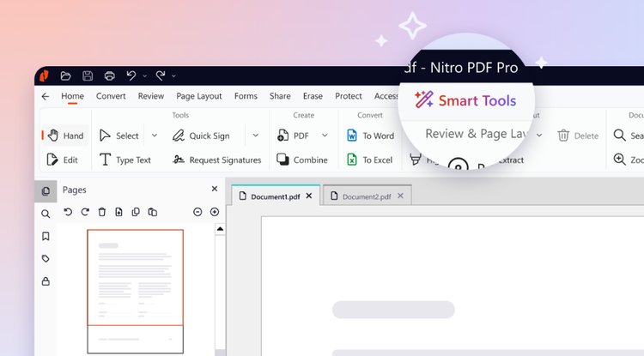Click the Combine files tool

click(302, 160)
